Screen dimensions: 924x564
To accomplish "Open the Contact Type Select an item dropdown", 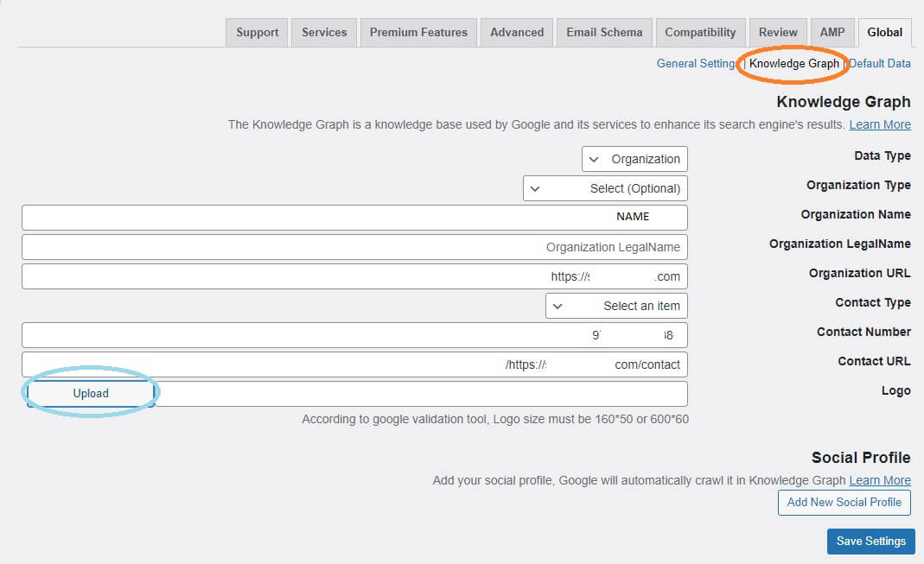I will (x=616, y=306).
